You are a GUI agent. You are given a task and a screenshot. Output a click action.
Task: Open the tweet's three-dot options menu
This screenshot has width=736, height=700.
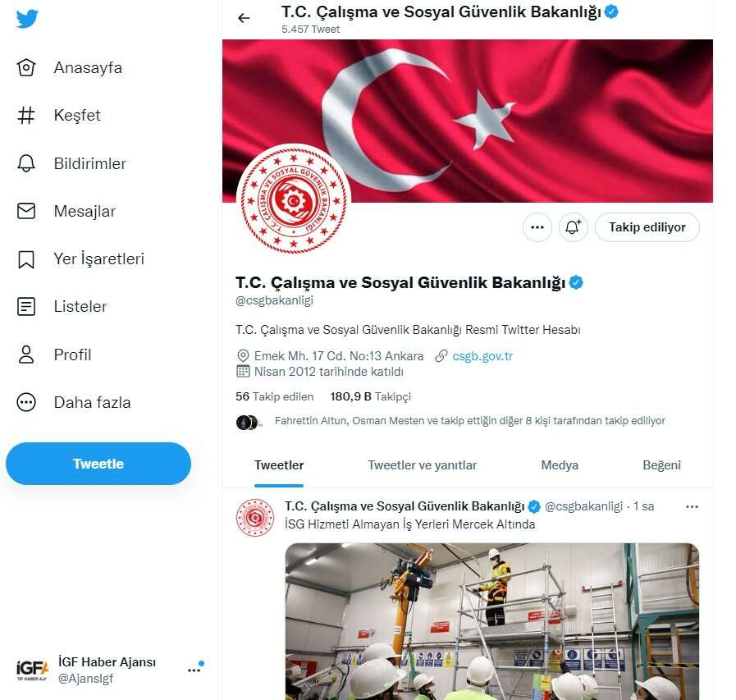tap(692, 506)
